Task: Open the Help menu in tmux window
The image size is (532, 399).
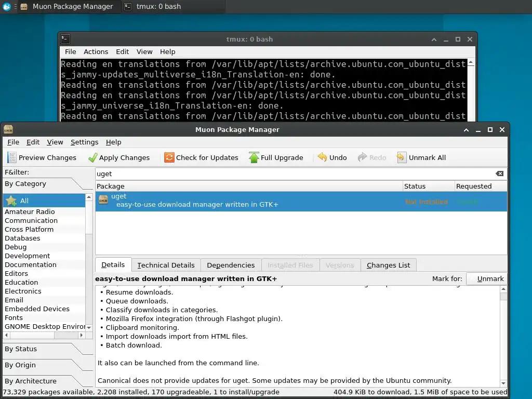Action: 168,51
